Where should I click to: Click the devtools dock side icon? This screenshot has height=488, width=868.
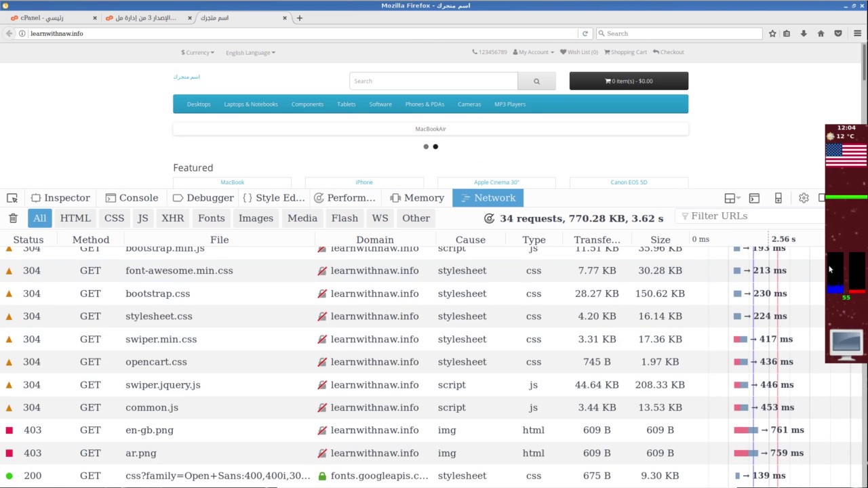click(730, 198)
